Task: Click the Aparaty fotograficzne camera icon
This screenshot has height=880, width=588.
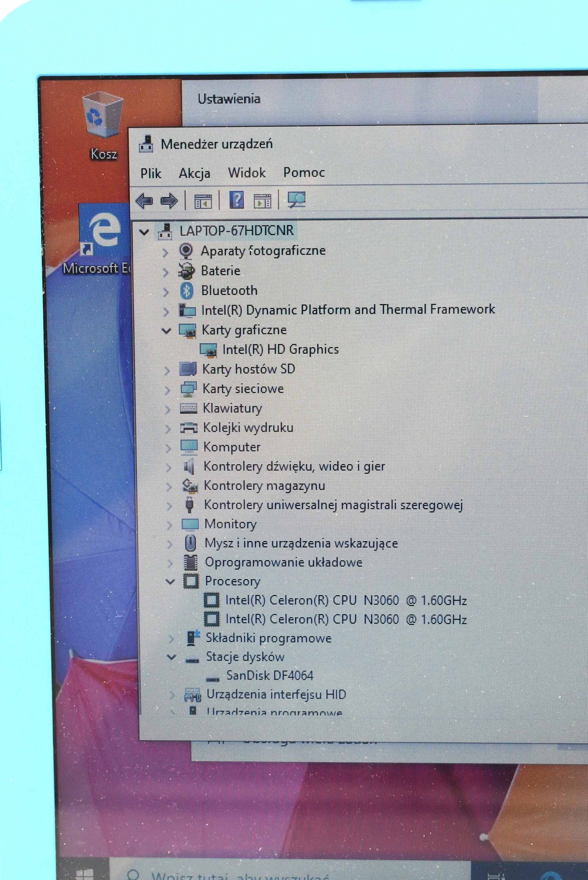Action: tap(186, 251)
